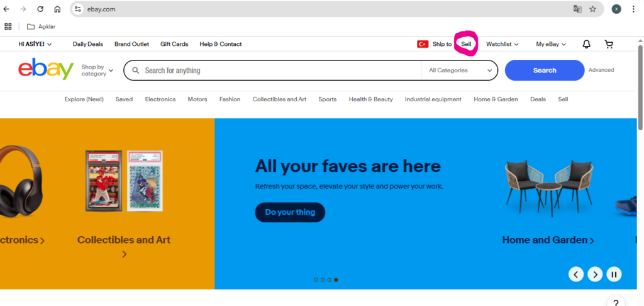Open the Motors category tab

(197, 99)
